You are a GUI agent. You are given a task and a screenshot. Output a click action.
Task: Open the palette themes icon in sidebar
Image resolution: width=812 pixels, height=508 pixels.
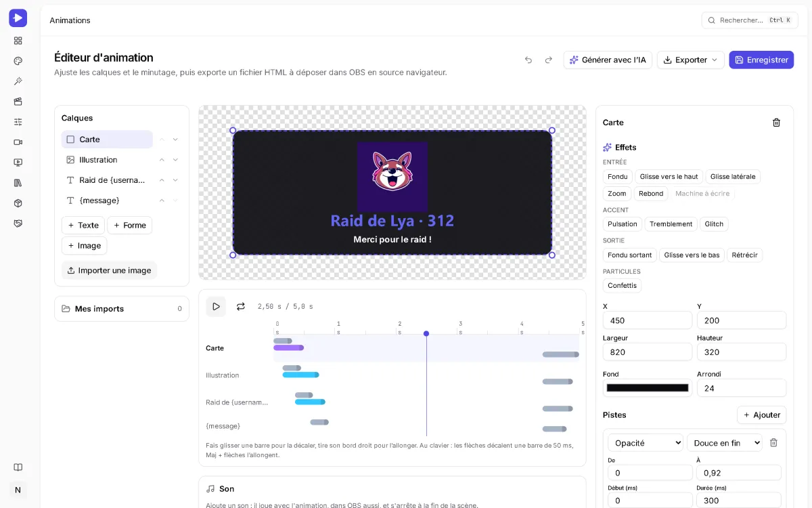[x=18, y=61]
